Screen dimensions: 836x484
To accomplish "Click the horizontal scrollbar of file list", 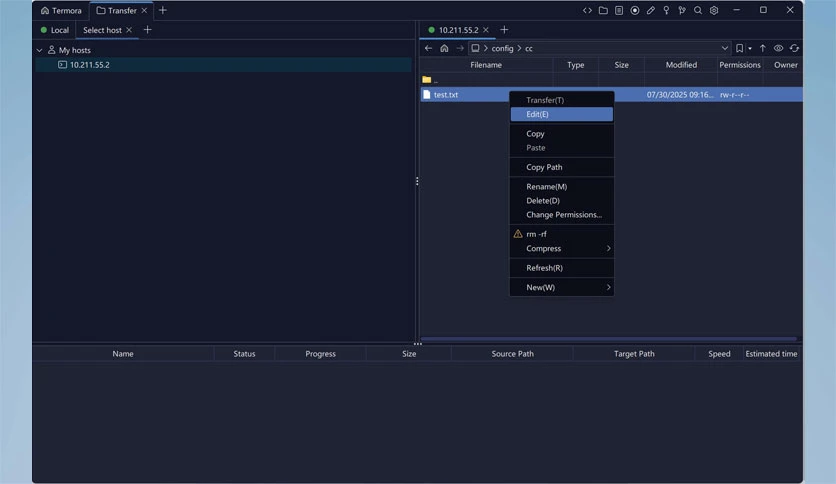I will (x=608, y=338).
